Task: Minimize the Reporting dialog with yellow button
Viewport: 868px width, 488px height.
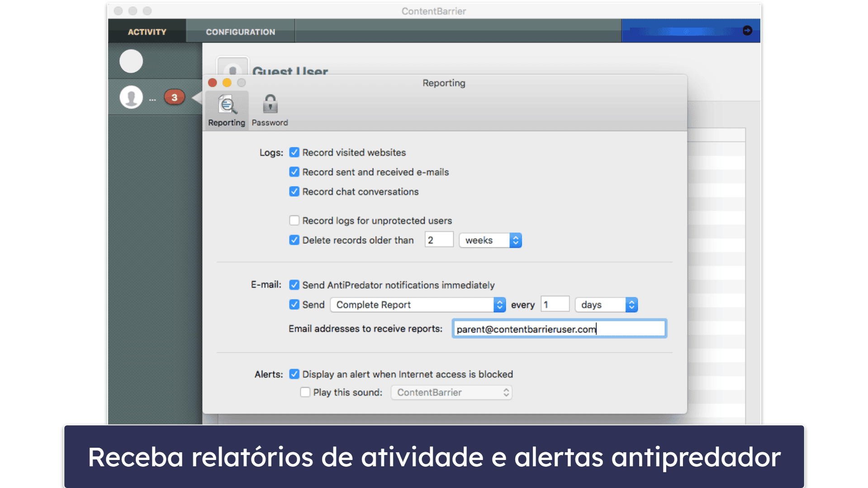Action: coord(227,83)
